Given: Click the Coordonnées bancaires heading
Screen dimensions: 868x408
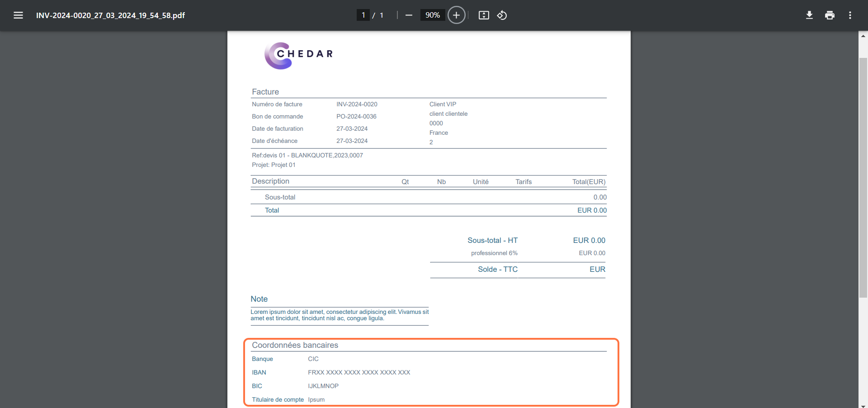Looking at the screenshot, I should coord(295,345).
